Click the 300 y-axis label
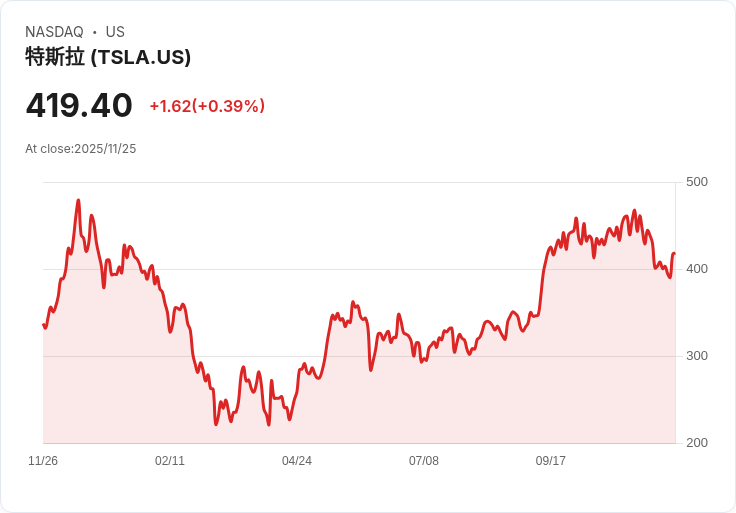Screen dimensions: 736x513 point(696,356)
